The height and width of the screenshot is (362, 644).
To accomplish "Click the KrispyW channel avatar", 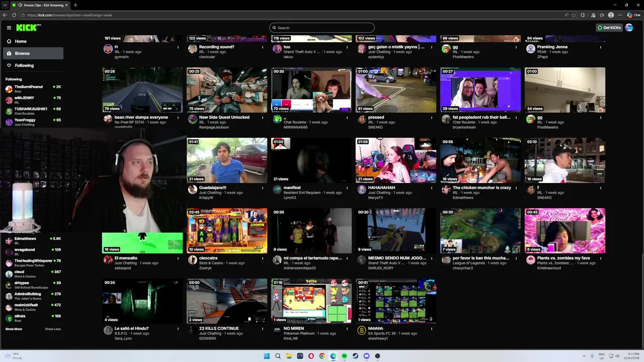I will click(x=192, y=190).
